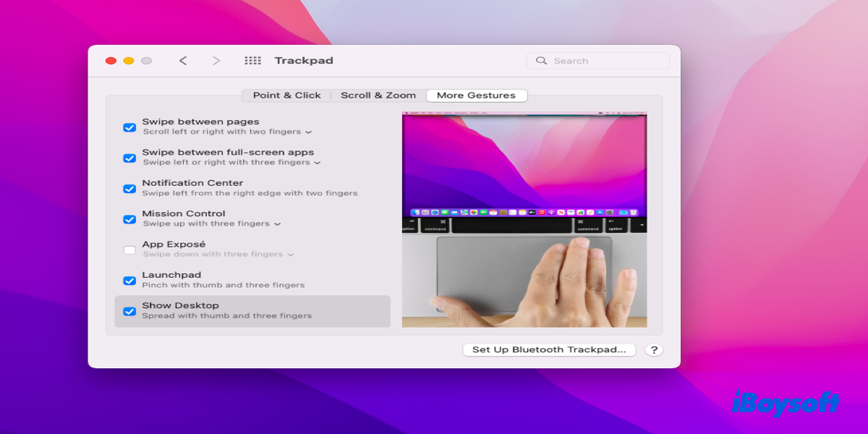Enable the App Exposé checkbox
The width and height of the screenshot is (868, 434).
point(129,250)
